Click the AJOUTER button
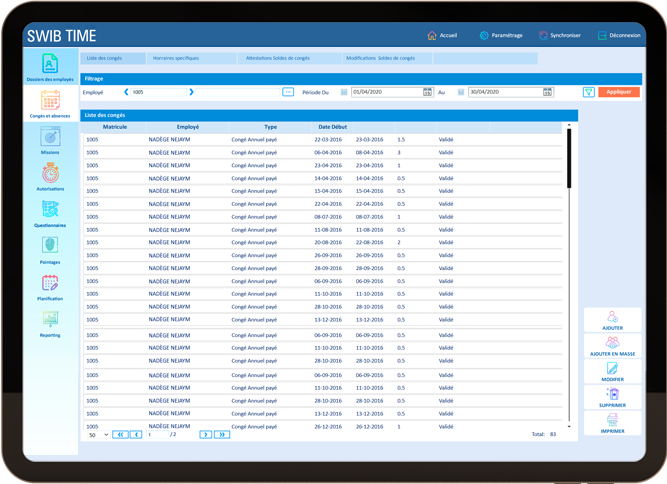667x484 pixels. click(x=613, y=320)
